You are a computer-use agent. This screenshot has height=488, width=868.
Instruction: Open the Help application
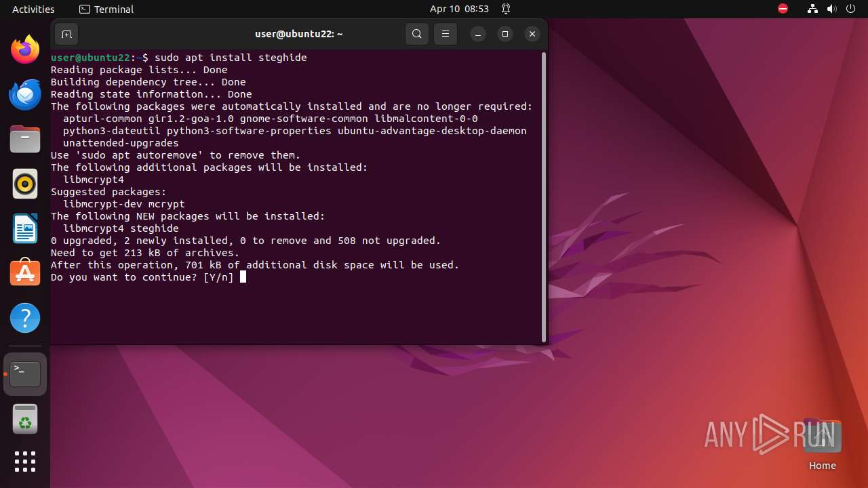pyautogui.click(x=25, y=318)
